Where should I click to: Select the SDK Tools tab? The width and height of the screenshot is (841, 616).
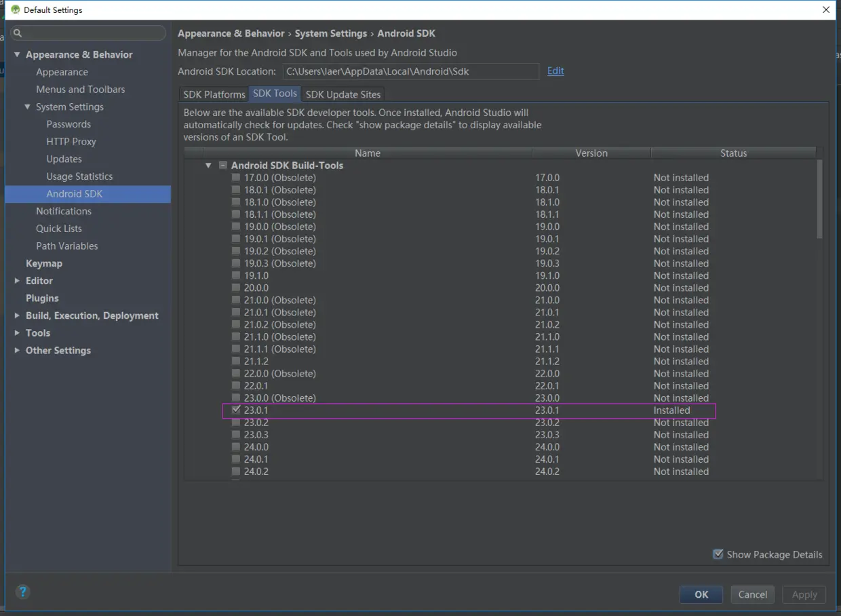tap(275, 94)
